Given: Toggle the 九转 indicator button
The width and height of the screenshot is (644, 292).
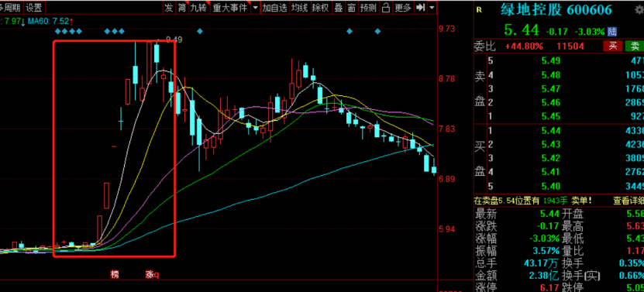Looking at the screenshot, I should (x=199, y=8).
